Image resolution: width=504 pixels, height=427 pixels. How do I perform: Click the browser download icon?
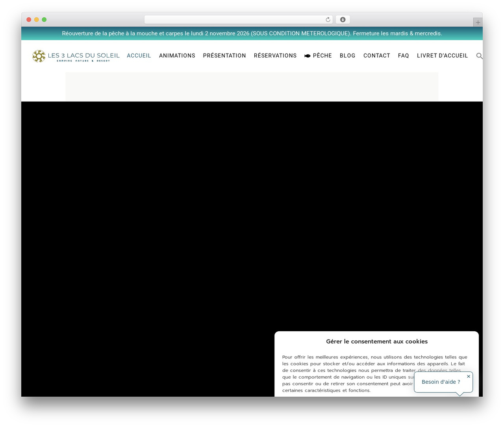tap(343, 20)
